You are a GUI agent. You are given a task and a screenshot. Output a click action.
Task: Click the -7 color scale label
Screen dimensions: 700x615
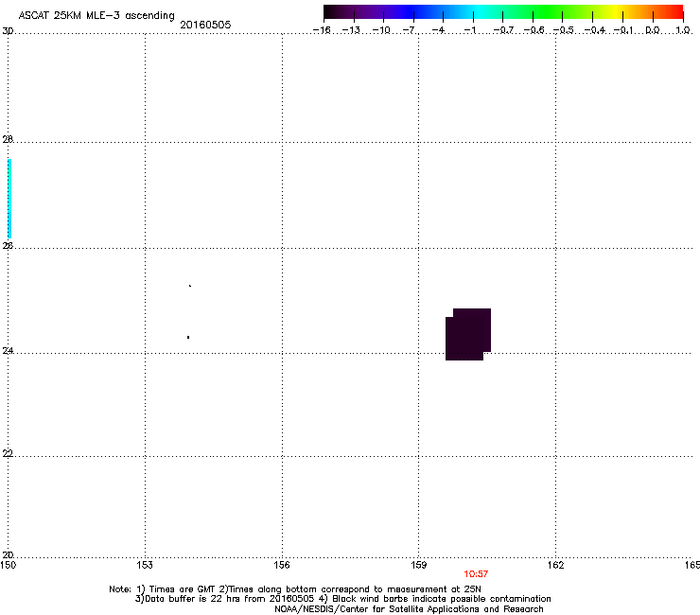409,30
